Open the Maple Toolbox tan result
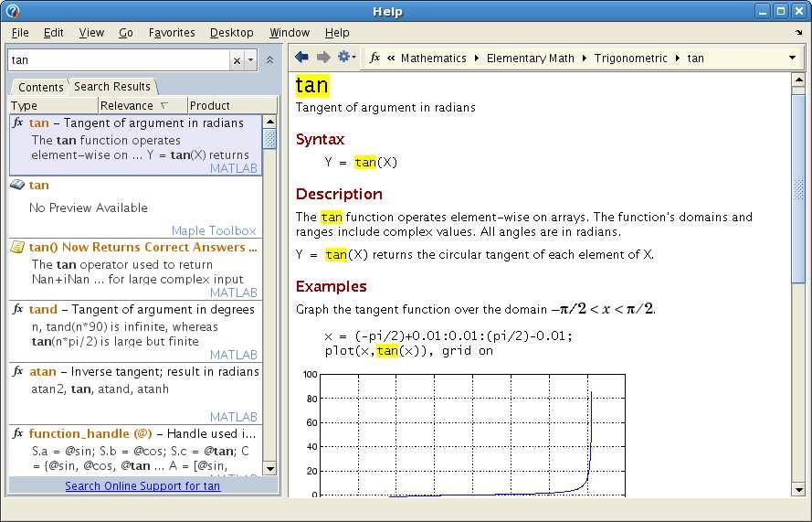 click(136, 208)
